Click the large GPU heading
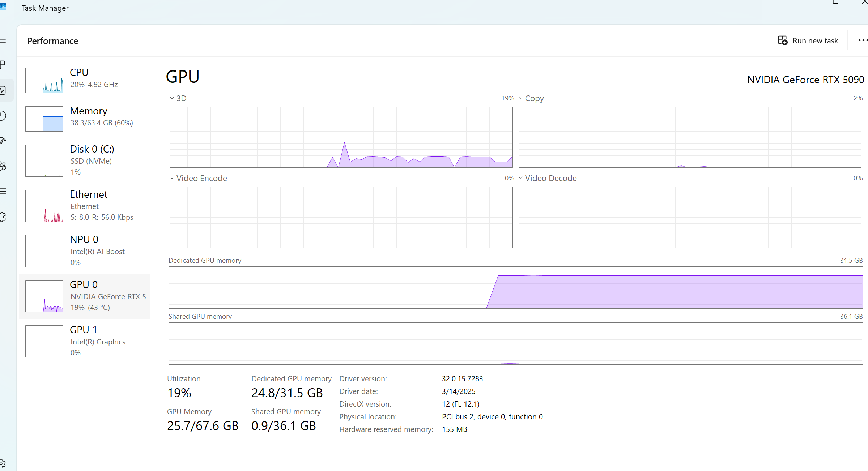The height and width of the screenshot is (471, 868). coord(183,77)
